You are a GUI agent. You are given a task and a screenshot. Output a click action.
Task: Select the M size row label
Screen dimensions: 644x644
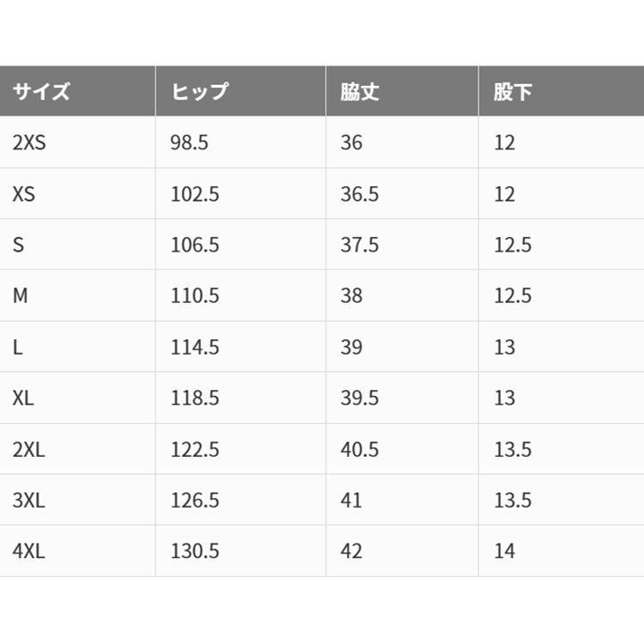coord(20,295)
